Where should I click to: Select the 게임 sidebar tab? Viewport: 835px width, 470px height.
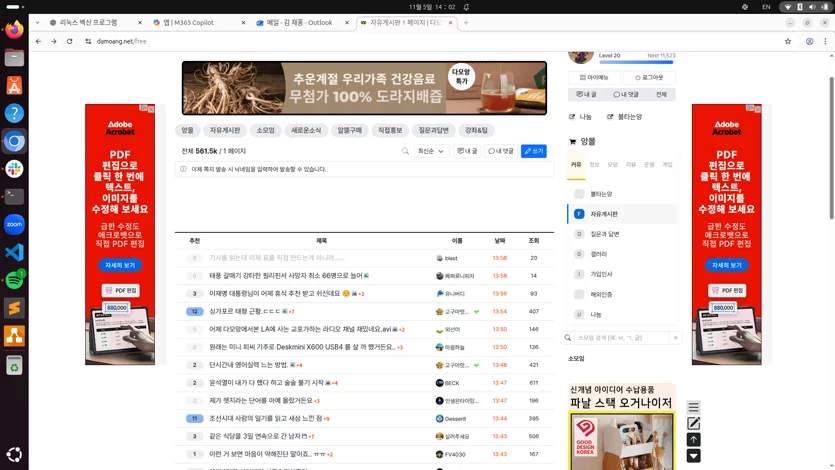[667, 165]
